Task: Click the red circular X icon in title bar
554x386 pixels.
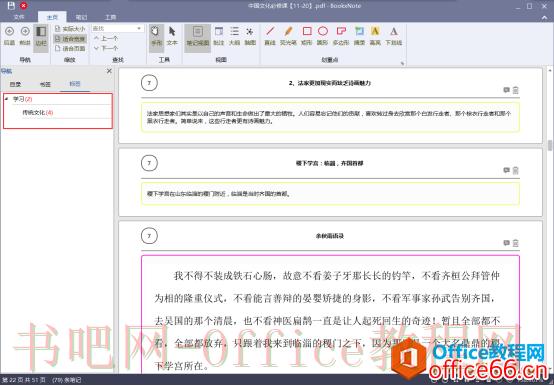Action: point(24,6)
